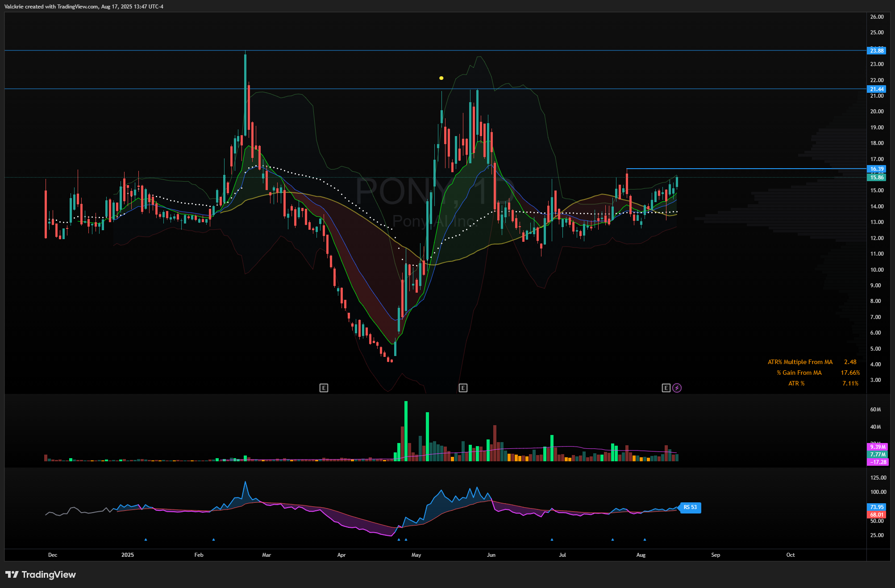Image resolution: width=895 pixels, height=588 pixels.
Task: Click the 2025 label on time axis
Action: click(x=128, y=555)
